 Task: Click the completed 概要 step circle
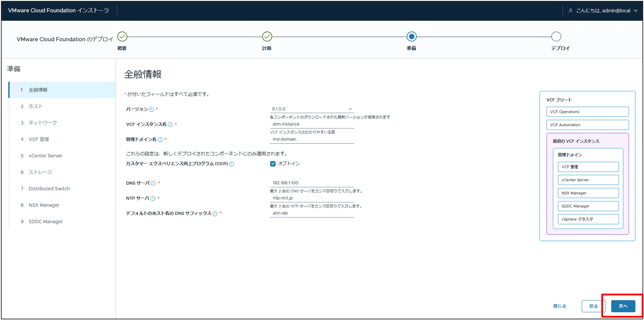pos(122,37)
